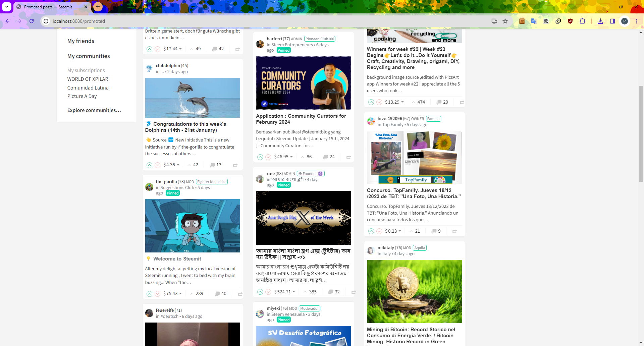Toggle the browser side panel icon
The width and height of the screenshot is (644, 346).
[612, 21]
